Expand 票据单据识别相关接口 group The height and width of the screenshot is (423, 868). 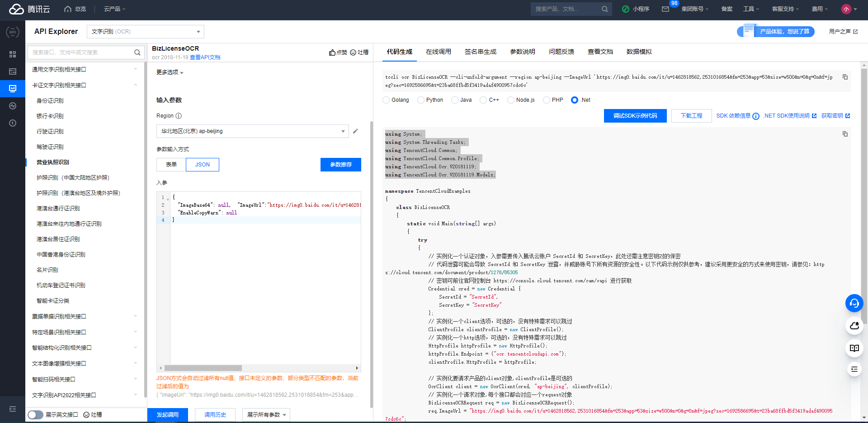coord(85,316)
